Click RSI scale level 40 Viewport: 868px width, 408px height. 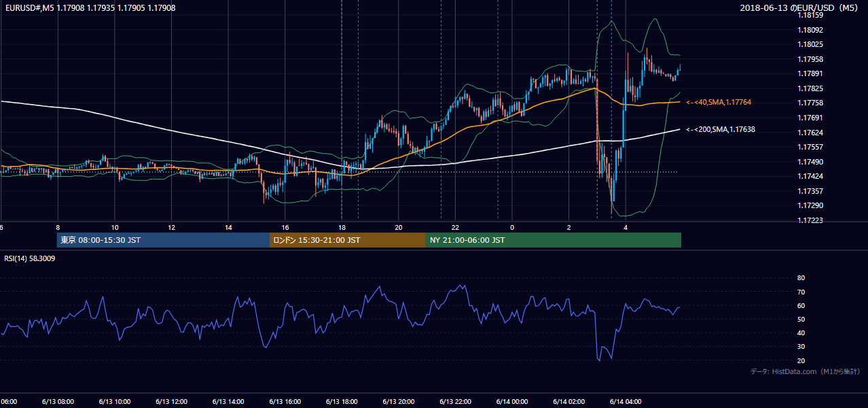801,333
